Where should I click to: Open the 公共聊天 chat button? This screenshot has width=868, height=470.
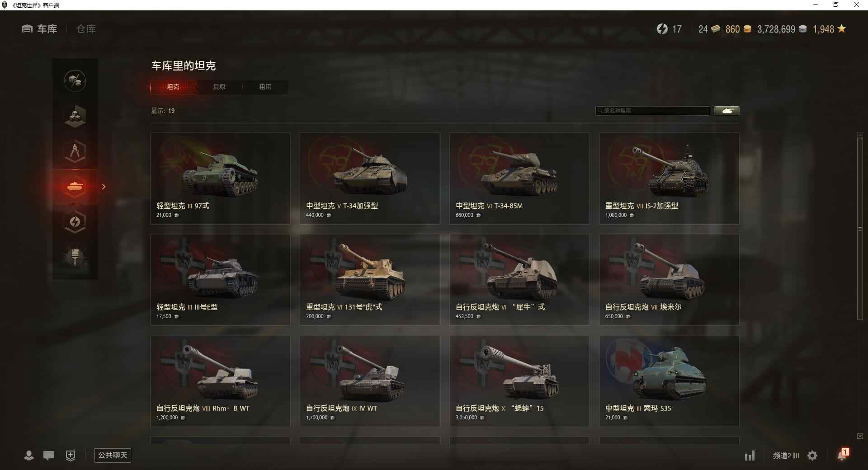[113, 455]
